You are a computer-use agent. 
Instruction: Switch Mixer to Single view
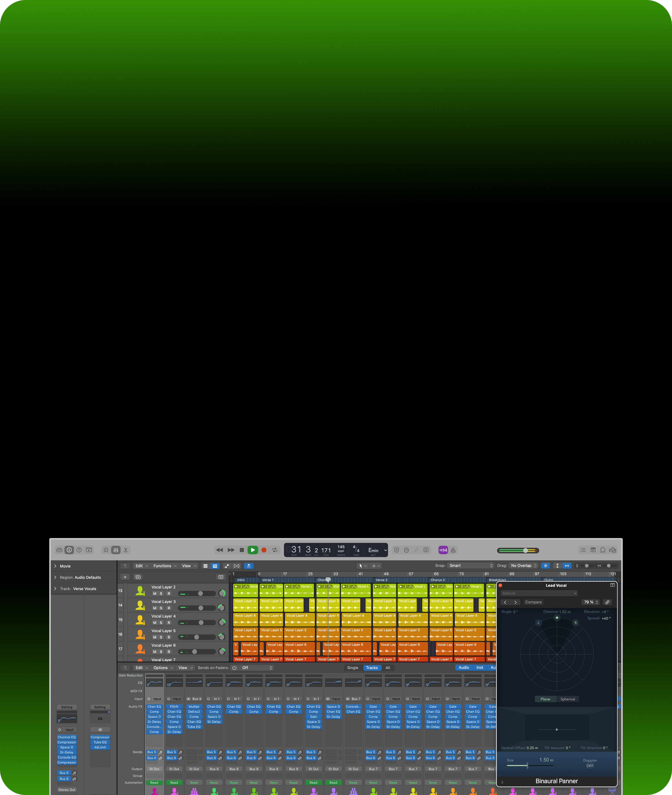[x=353, y=668]
